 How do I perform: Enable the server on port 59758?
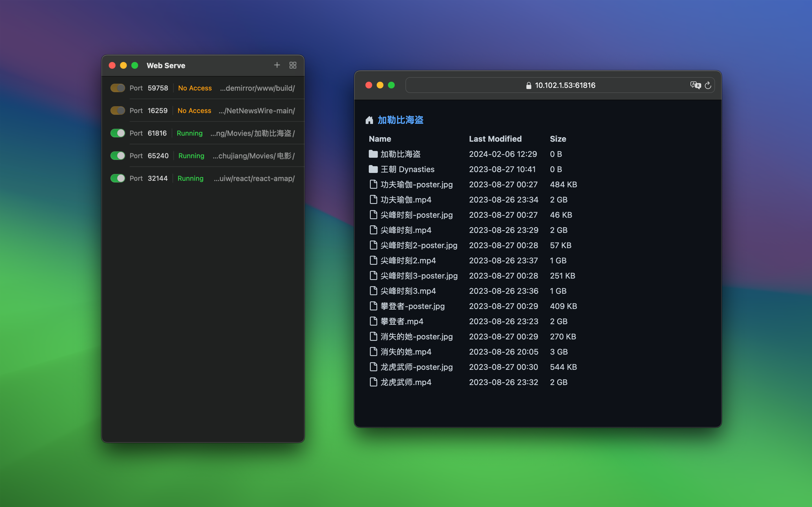[x=118, y=88]
